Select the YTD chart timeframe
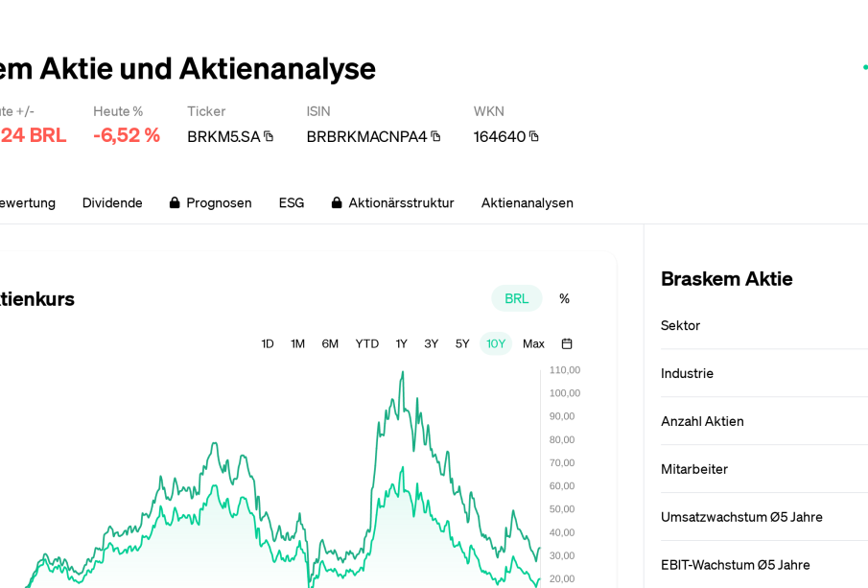The height and width of the screenshot is (588, 868). tap(366, 343)
